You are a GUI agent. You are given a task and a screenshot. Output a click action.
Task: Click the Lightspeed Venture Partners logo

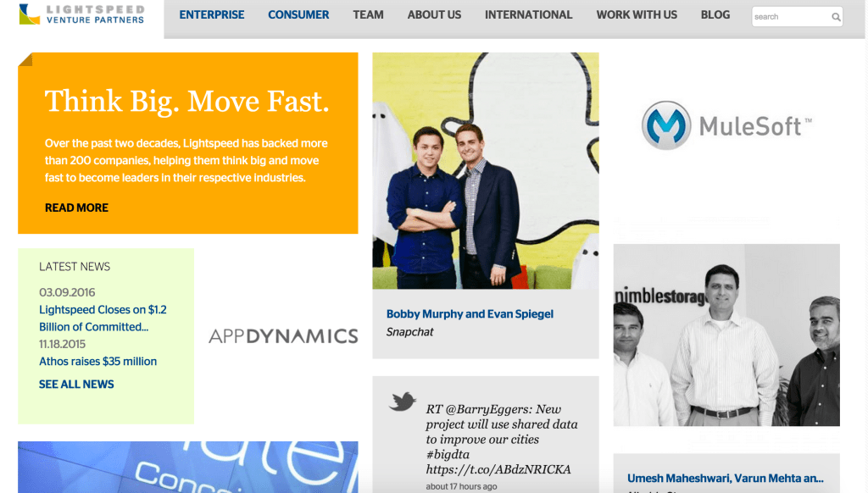pos(81,14)
